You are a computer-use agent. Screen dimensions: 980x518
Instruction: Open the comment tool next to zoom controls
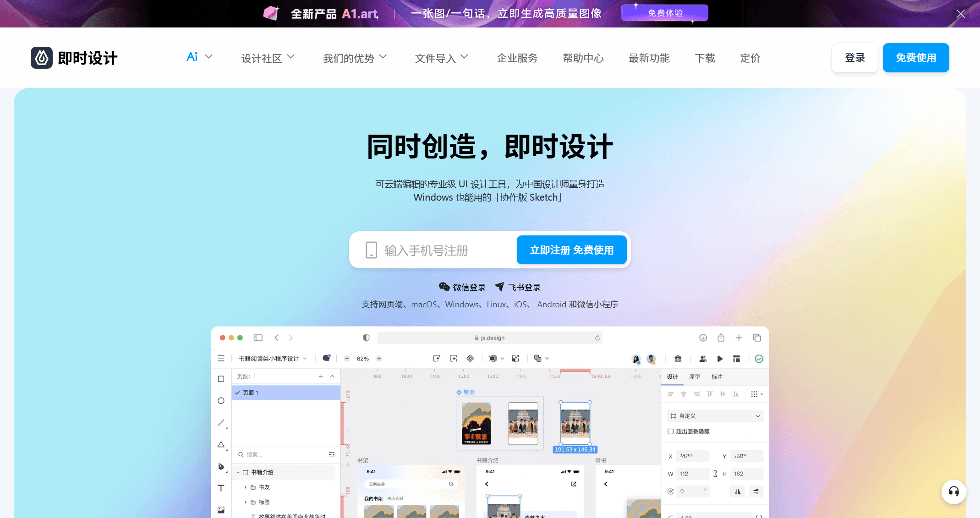coord(326,358)
